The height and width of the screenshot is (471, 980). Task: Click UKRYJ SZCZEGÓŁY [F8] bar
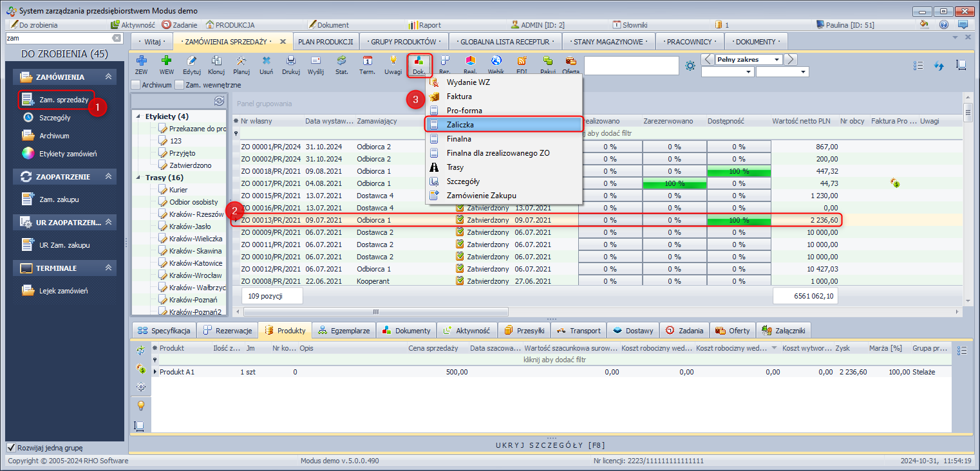point(550,445)
